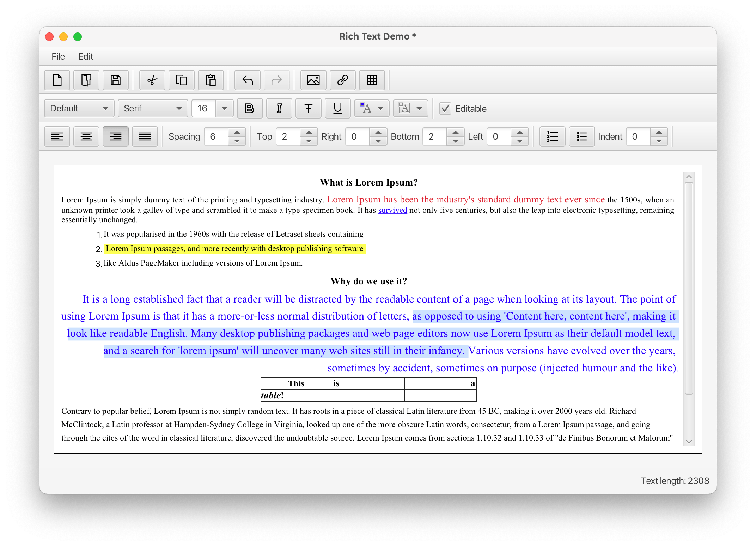
Task: Toggle bold formatting button
Action: pos(250,108)
